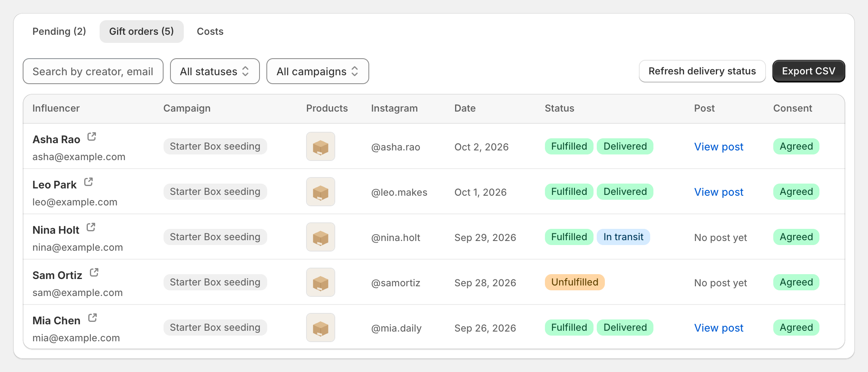Click Starter Box seeding tag in Asha Rao row
Screen dimensions: 868x372
pyautogui.click(x=215, y=146)
